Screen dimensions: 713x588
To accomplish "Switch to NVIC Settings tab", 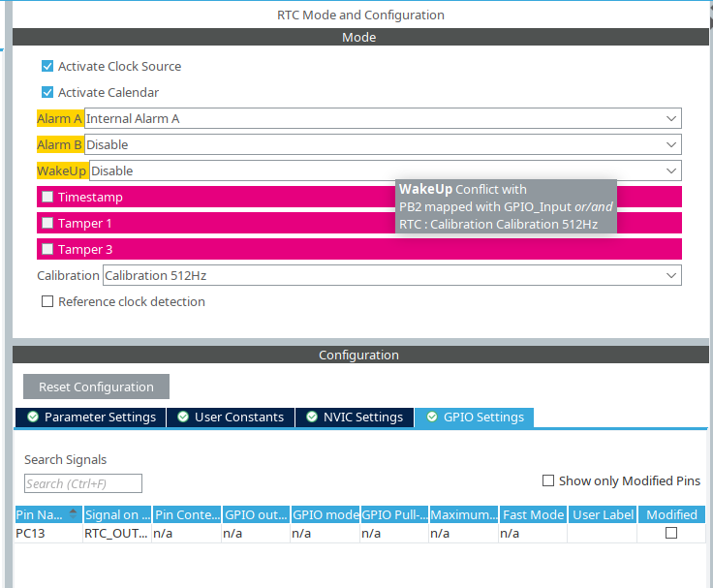I will (355, 417).
